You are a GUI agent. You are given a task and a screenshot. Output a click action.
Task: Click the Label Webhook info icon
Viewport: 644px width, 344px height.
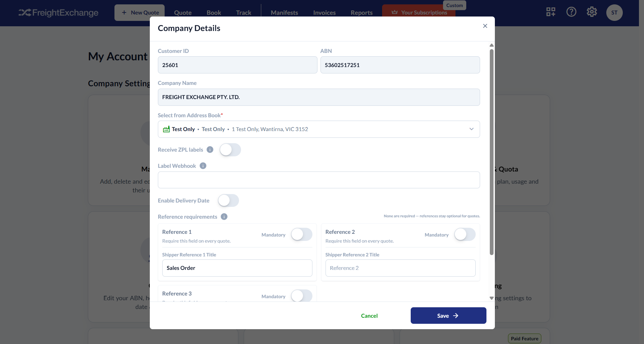coord(203,166)
